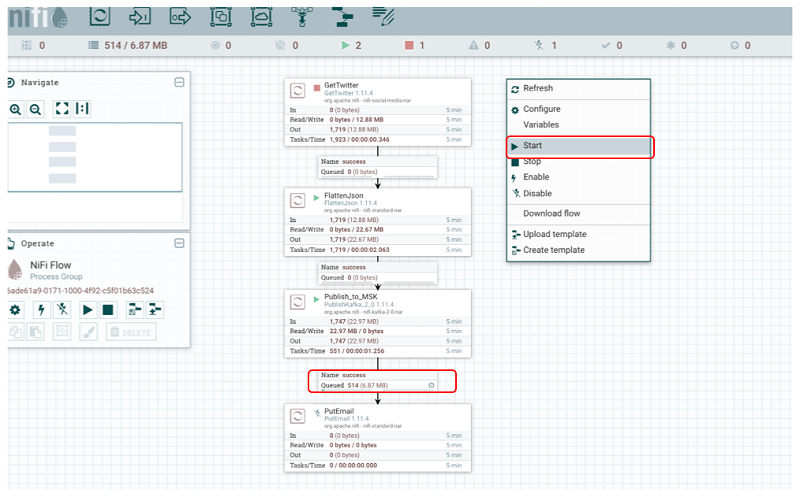
Task: Click the fit-to-screen icon in Navigate
Action: [x=62, y=108]
